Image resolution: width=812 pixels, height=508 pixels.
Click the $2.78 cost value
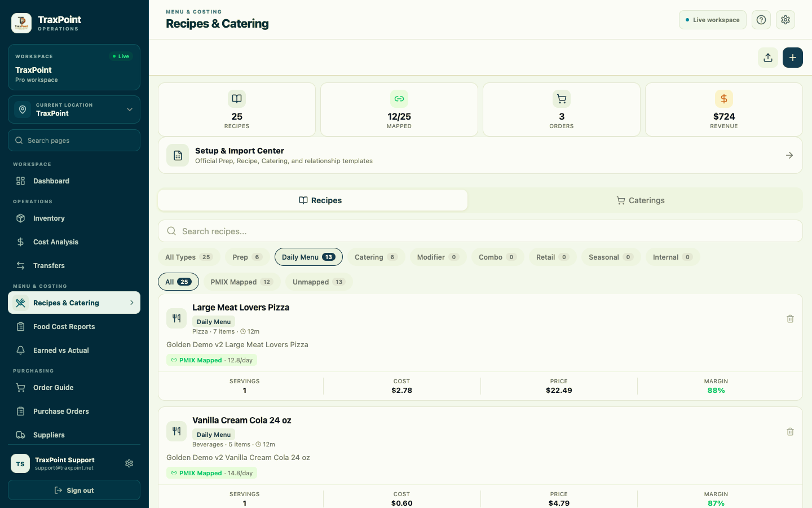(401, 391)
